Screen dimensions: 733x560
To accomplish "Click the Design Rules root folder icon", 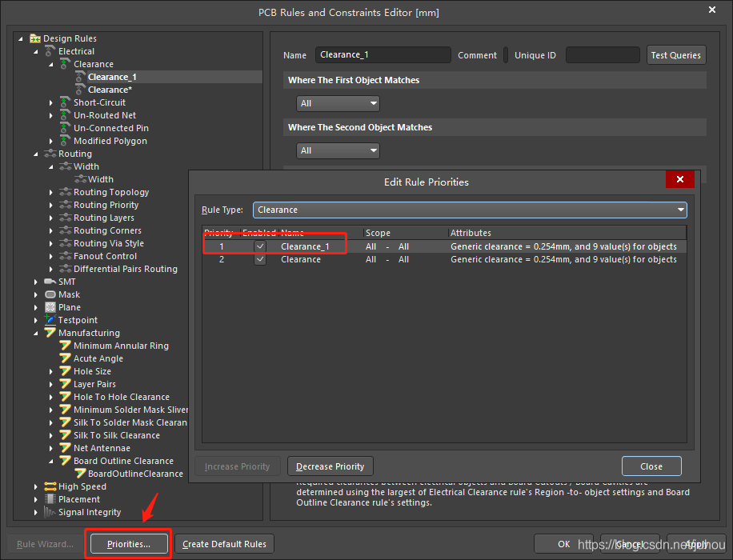I will pos(35,38).
